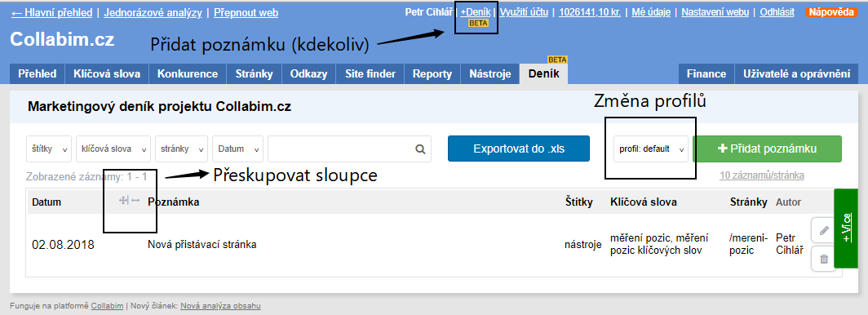Follow the Hlavní přehled link
Screen dimensions: 868x315
(51, 12)
